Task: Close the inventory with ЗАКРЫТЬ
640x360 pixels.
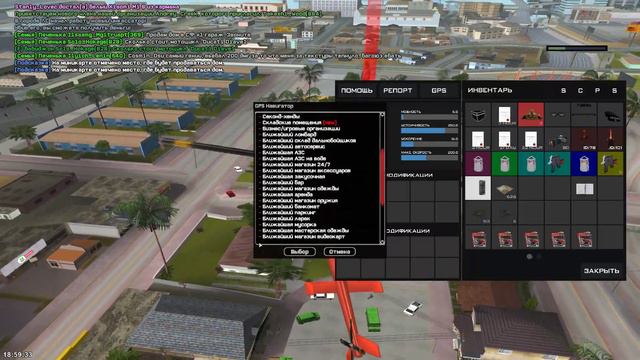Action: 601,271
